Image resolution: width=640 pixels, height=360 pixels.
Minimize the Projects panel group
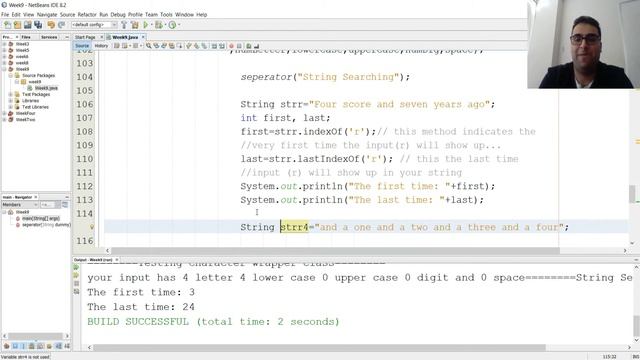tap(67, 37)
